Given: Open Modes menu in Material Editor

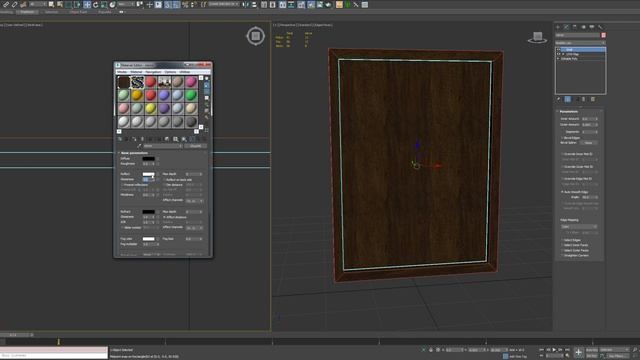Looking at the screenshot, I should pyautogui.click(x=122, y=72).
